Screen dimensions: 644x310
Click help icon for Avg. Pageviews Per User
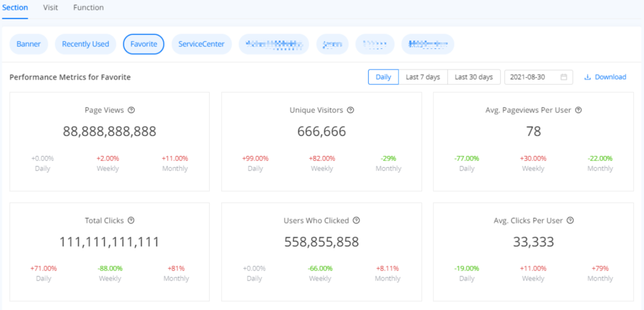[x=578, y=110]
